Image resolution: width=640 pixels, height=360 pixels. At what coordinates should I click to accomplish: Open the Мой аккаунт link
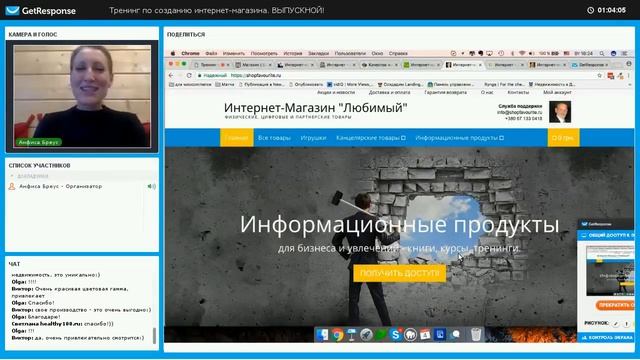(x=557, y=93)
